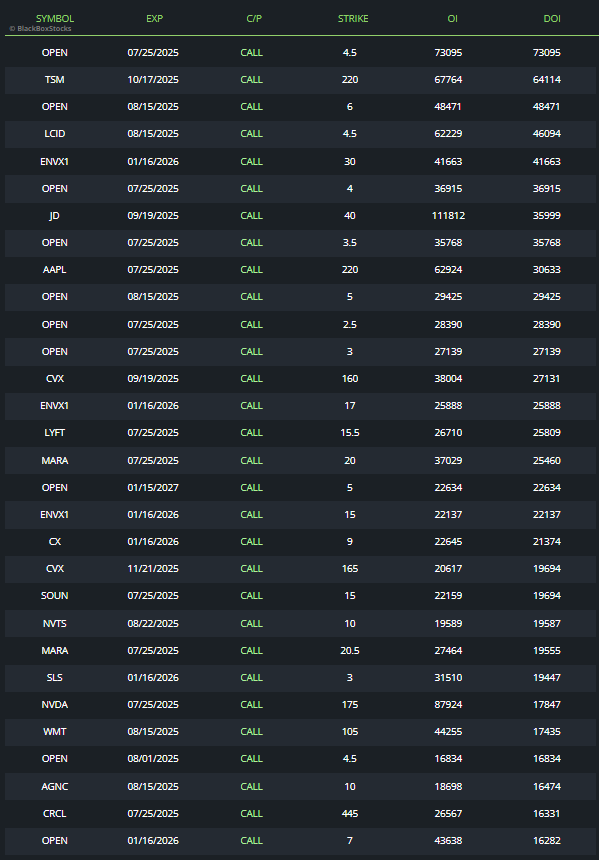Click the NVTS symbol
Image resolution: width=599 pixels, height=860 pixels.
click(55, 624)
